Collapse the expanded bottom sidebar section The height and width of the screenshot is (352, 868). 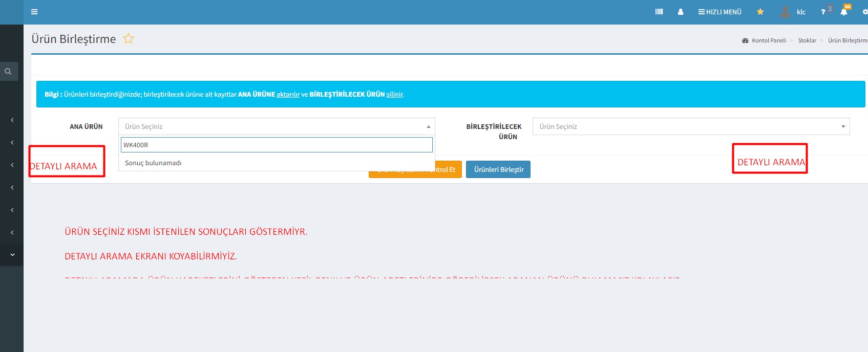pos(12,255)
